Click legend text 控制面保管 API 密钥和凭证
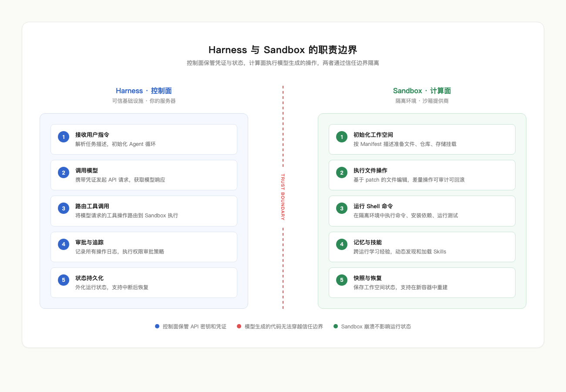 (195, 327)
